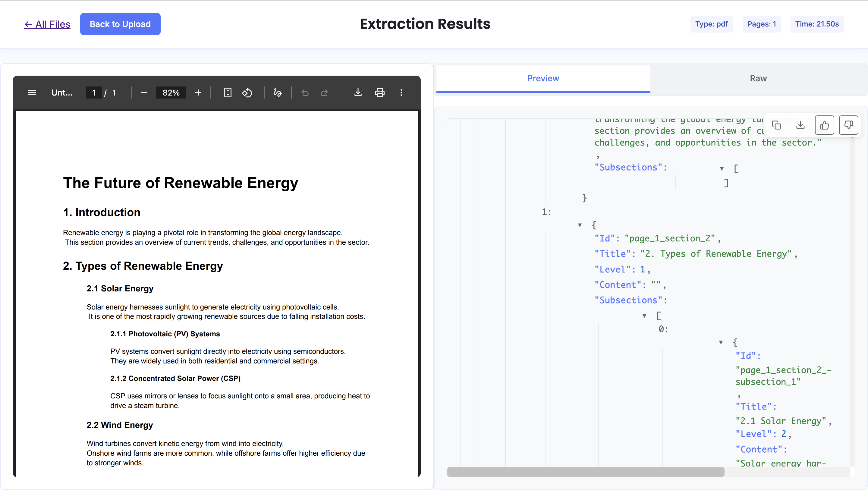Collapse the Subsections array under Types of Renewable Energy

644,316
